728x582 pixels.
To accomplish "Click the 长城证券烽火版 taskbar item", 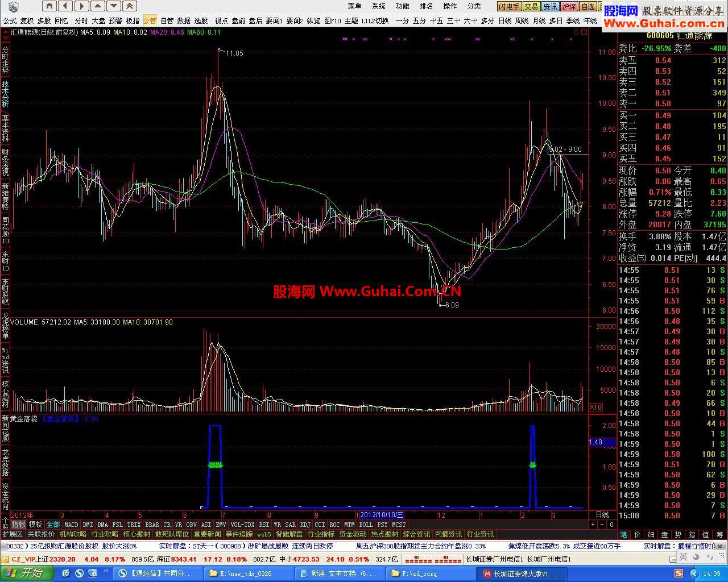I will coord(522,573).
